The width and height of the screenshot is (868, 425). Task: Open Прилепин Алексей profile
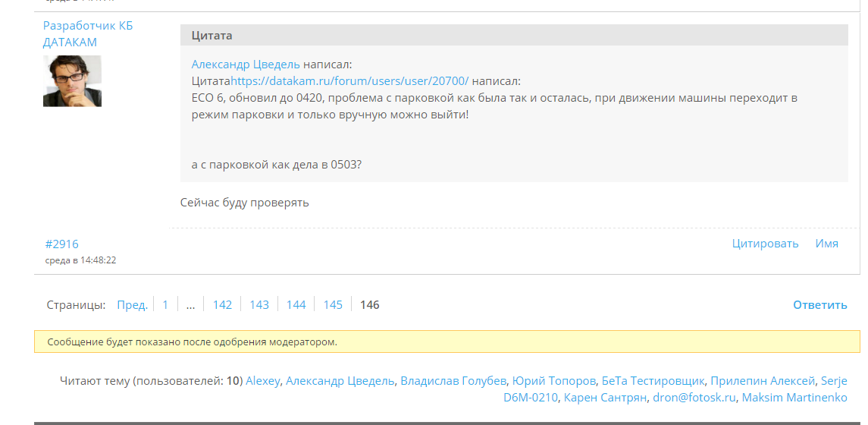pyautogui.click(x=763, y=381)
